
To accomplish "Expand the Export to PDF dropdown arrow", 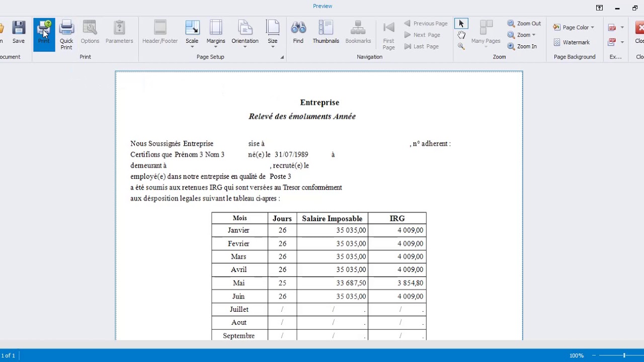I will 622,27.
